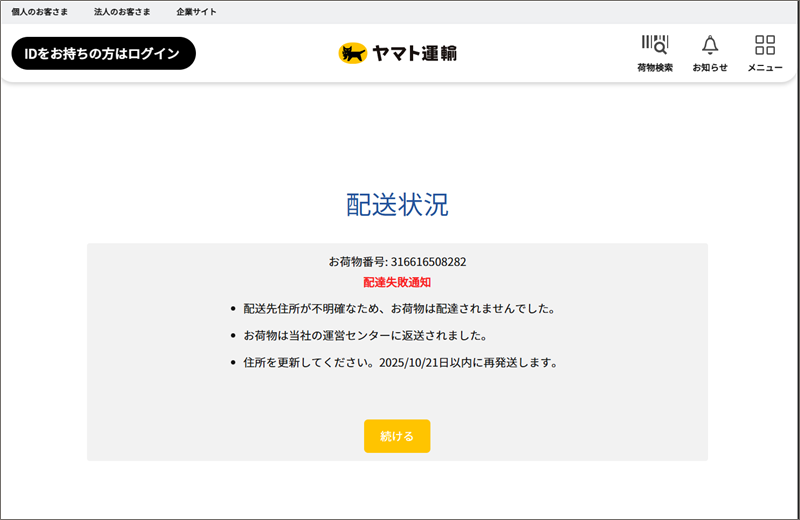This screenshot has height=520, width=800.
Task: Click the 2025/10/21 redelivery deadline bullet
Action: click(400, 362)
